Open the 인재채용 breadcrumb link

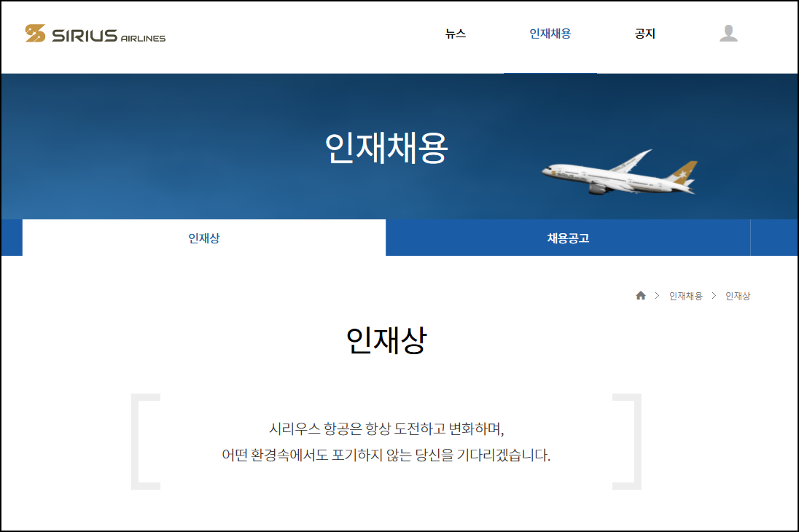coord(686,296)
